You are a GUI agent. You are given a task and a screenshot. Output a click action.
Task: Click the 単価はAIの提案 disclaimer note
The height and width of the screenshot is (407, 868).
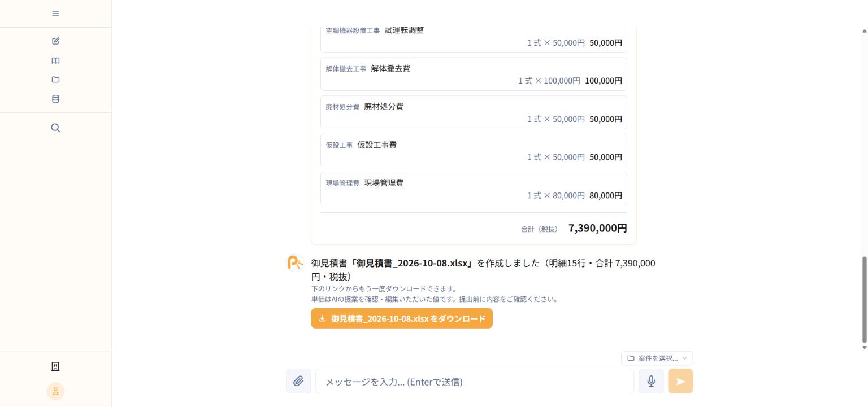point(435,299)
